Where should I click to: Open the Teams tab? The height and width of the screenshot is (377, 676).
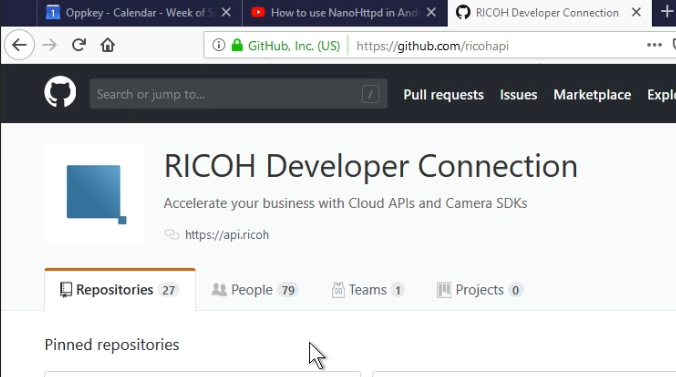coord(368,290)
